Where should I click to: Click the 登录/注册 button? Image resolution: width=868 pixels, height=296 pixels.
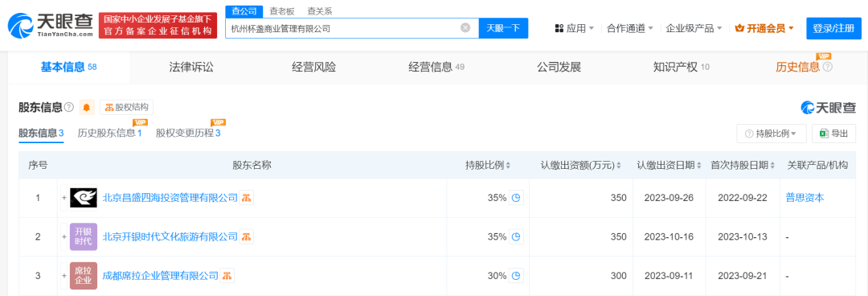[x=833, y=27]
